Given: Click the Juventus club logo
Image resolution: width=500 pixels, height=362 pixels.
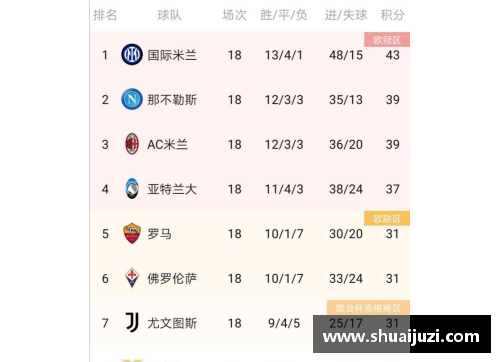Looking at the screenshot, I should [132, 322].
